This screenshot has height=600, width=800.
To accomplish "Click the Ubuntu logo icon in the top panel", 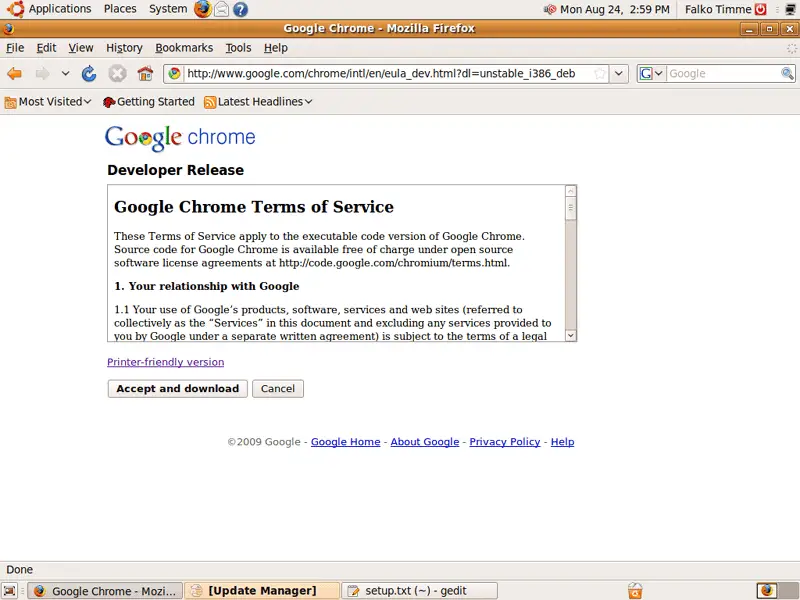I will [15, 9].
